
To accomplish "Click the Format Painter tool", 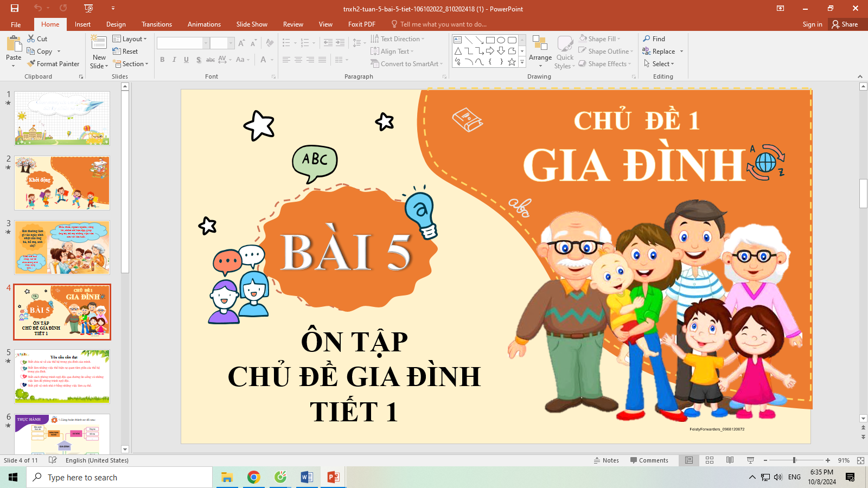I will [x=53, y=64].
